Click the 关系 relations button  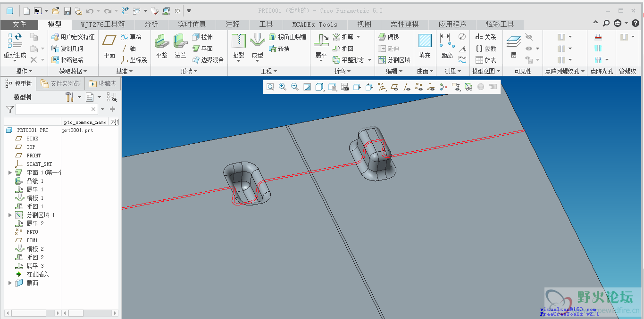click(x=486, y=37)
